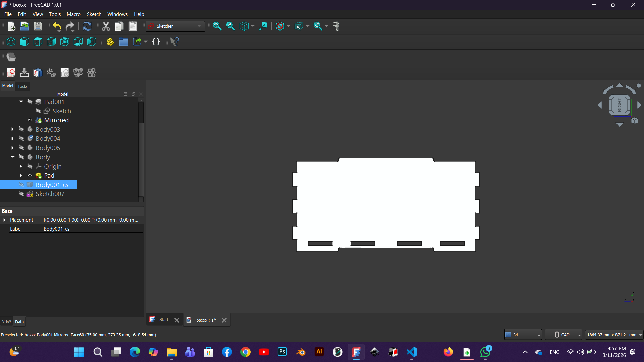Toggle visibility of Sketch007
Viewport: 644px width, 362px height.
pos(21,194)
